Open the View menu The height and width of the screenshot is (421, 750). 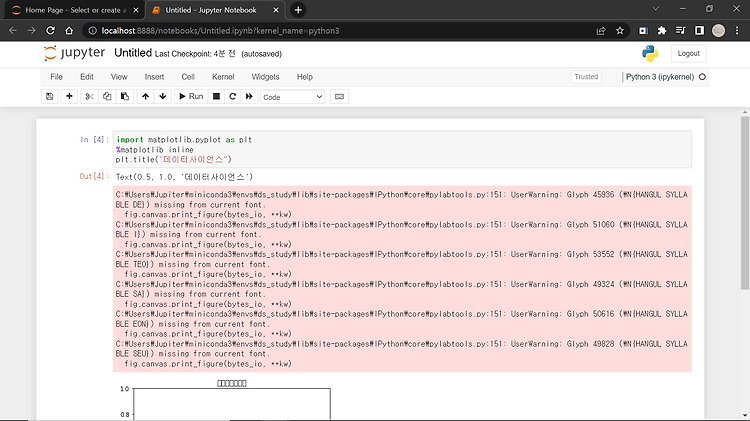click(x=119, y=77)
